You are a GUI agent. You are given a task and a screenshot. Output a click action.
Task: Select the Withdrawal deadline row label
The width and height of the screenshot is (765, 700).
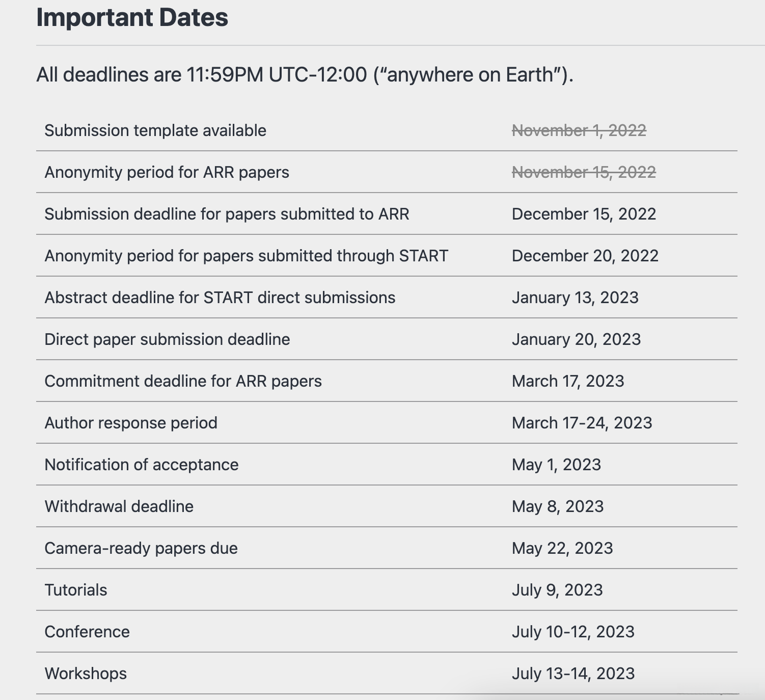point(119,507)
